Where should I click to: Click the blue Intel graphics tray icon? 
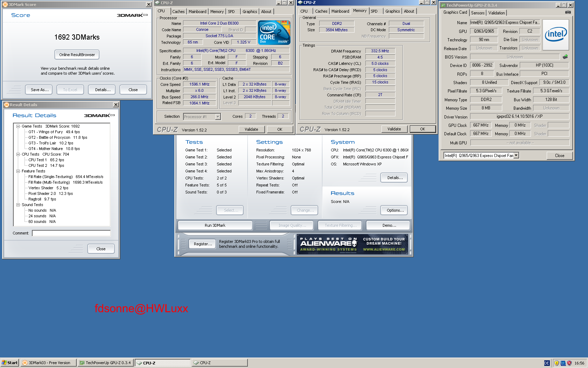[563, 363]
